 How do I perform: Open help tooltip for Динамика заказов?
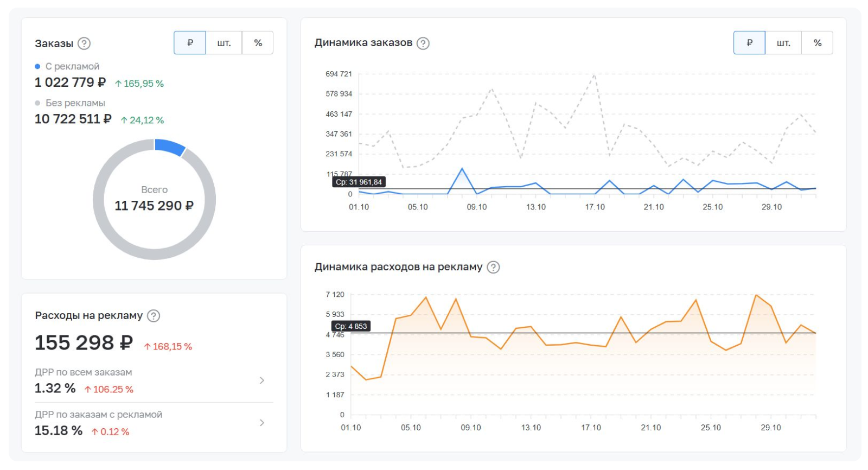(423, 43)
